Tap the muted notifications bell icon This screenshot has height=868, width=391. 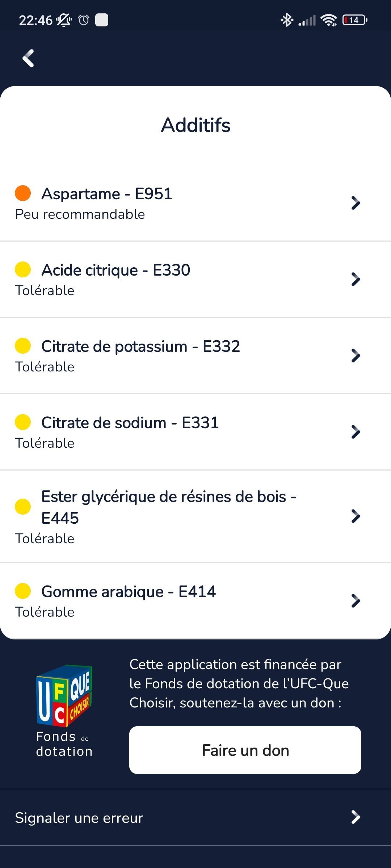(64, 20)
